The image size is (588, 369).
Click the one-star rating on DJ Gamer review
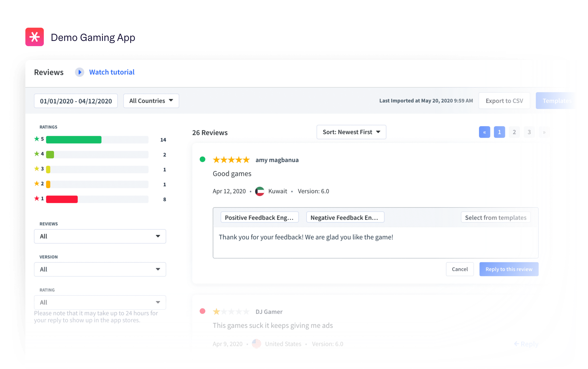231,312
